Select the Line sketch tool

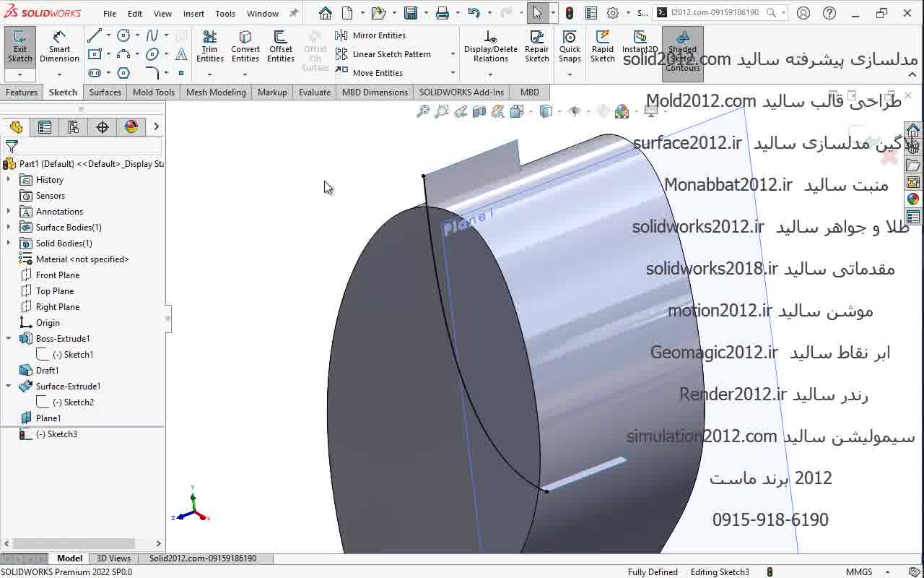coord(94,35)
